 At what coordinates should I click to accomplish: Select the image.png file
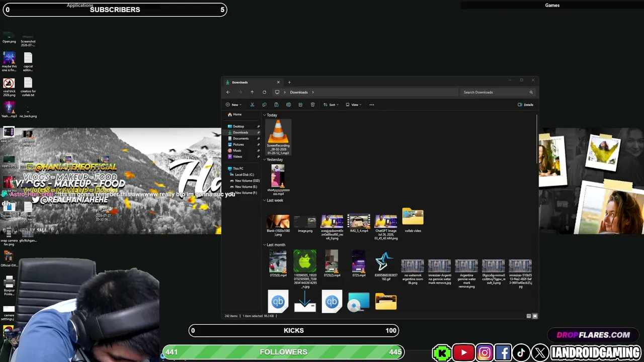tap(305, 224)
